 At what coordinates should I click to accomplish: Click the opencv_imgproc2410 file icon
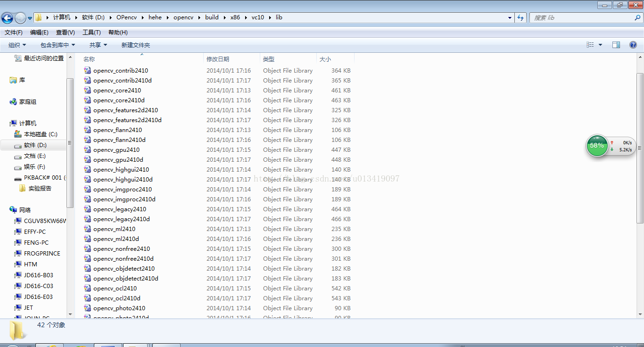[x=87, y=189]
